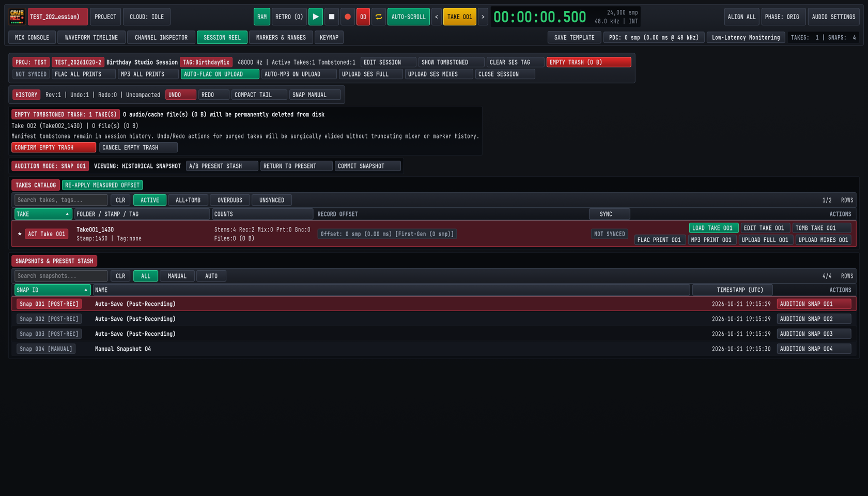Open the PHASE: ORIG selector
The width and height of the screenshot is (868, 496).
point(783,17)
